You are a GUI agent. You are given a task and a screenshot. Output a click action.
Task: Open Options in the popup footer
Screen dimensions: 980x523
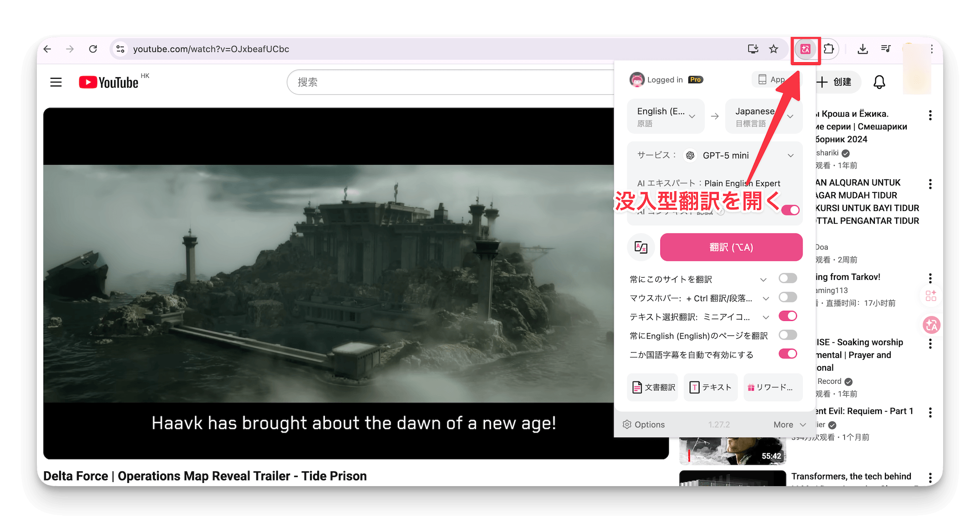pyautogui.click(x=644, y=424)
